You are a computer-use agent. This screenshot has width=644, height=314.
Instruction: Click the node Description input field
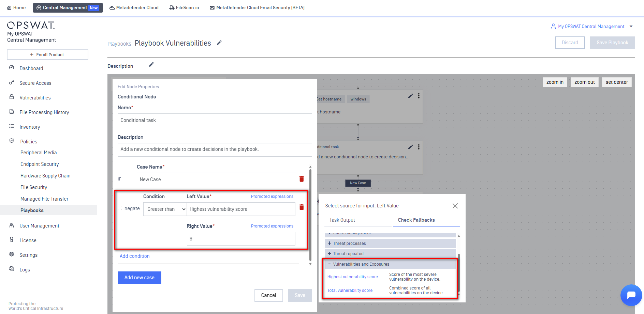pos(215,150)
